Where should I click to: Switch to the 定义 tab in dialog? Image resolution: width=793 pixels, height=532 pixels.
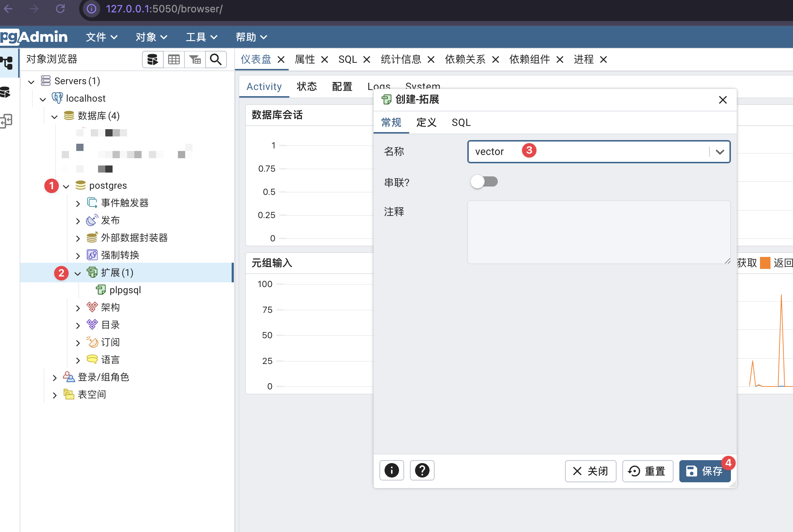coord(426,123)
